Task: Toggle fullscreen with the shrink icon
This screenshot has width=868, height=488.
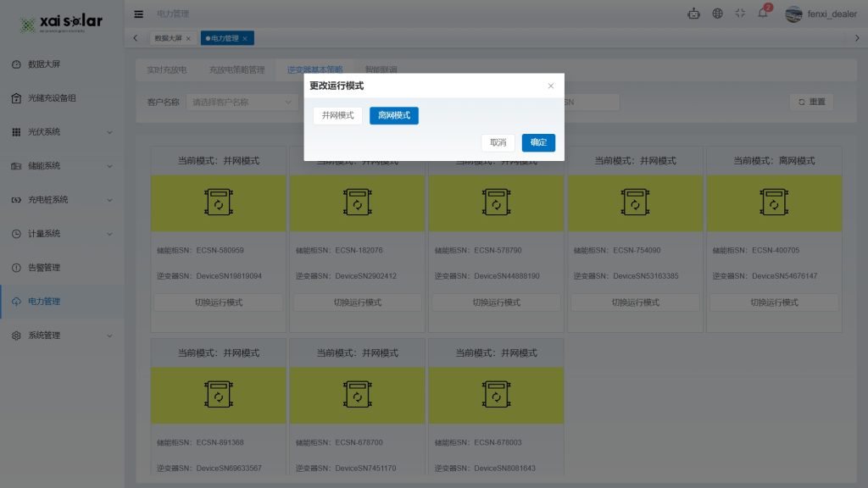Action: pos(740,14)
